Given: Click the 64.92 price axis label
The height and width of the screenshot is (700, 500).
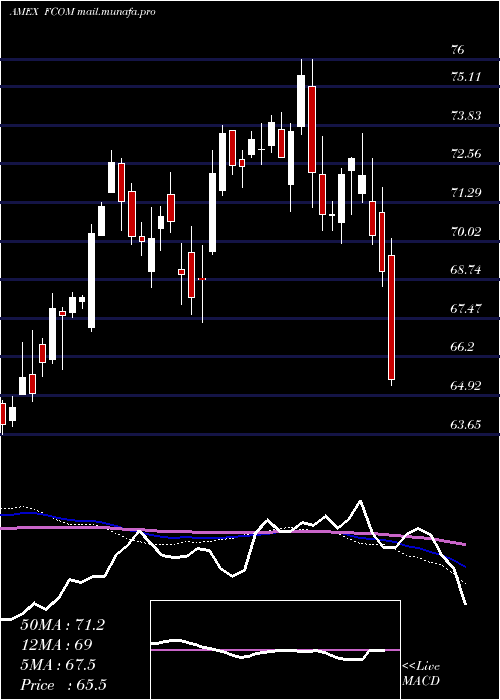Looking at the screenshot, I should [466, 385].
